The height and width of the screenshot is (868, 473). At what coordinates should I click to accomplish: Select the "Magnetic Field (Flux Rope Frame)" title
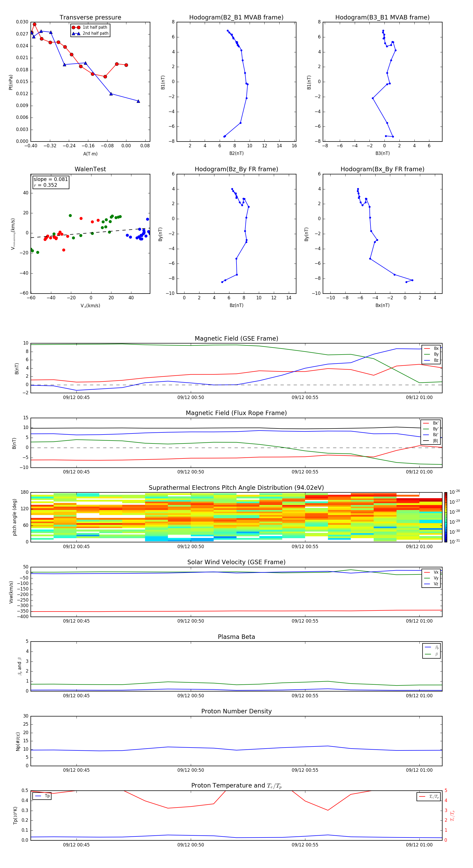236,413
